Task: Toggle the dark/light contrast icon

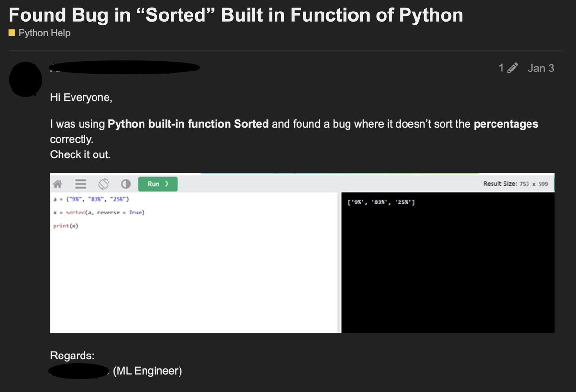Action: click(126, 184)
